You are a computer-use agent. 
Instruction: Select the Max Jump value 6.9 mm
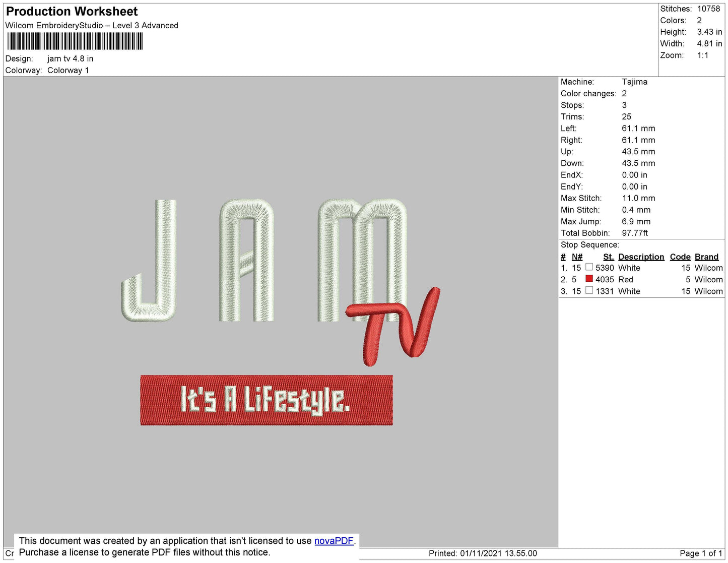[636, 221]
